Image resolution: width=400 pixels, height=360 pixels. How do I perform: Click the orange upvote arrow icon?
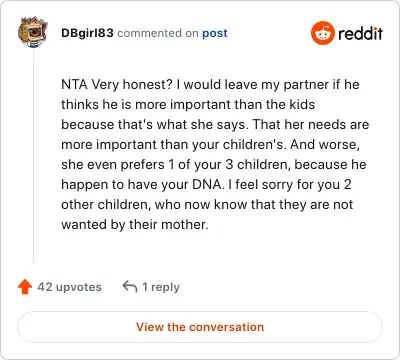pyautogui.click(x=25, y=287)
